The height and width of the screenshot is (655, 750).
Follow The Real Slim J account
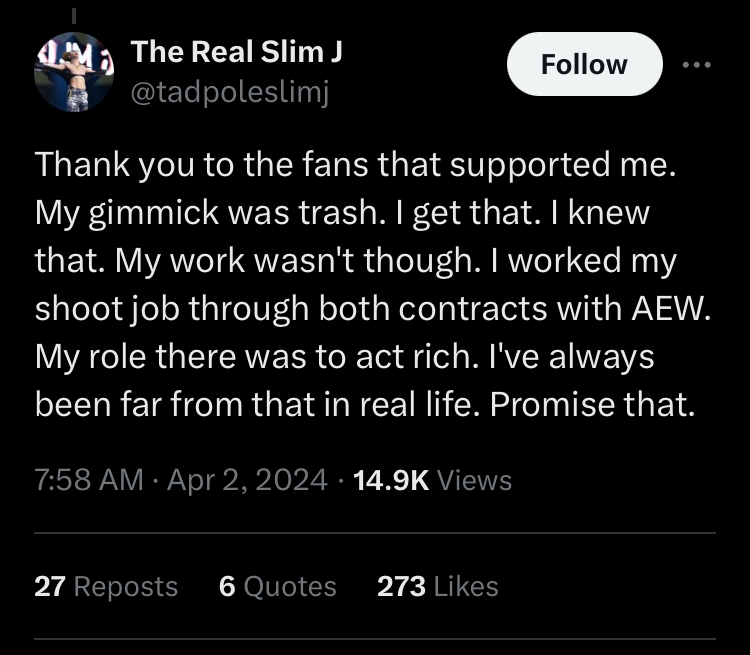[x=585, y=64]
